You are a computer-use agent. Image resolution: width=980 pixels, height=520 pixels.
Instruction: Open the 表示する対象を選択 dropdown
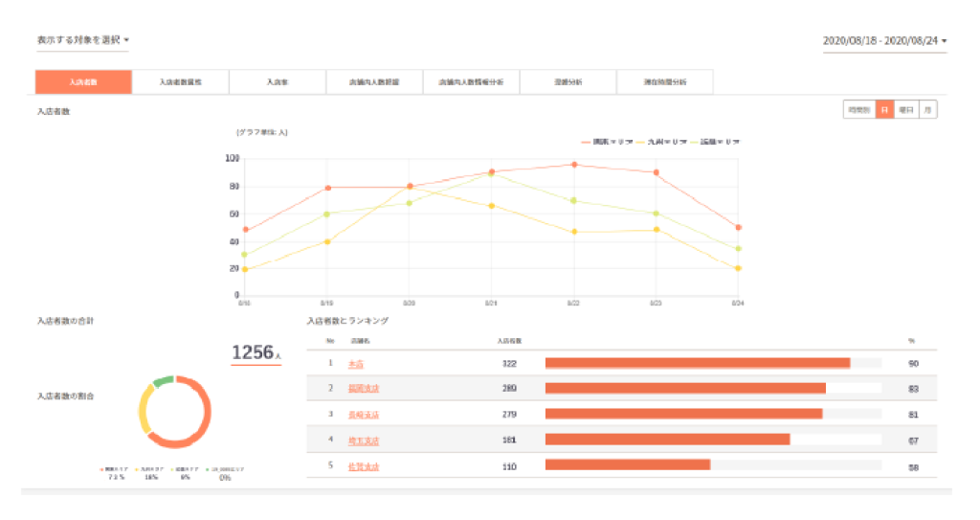pyautogui.click(x=82, y=40)
